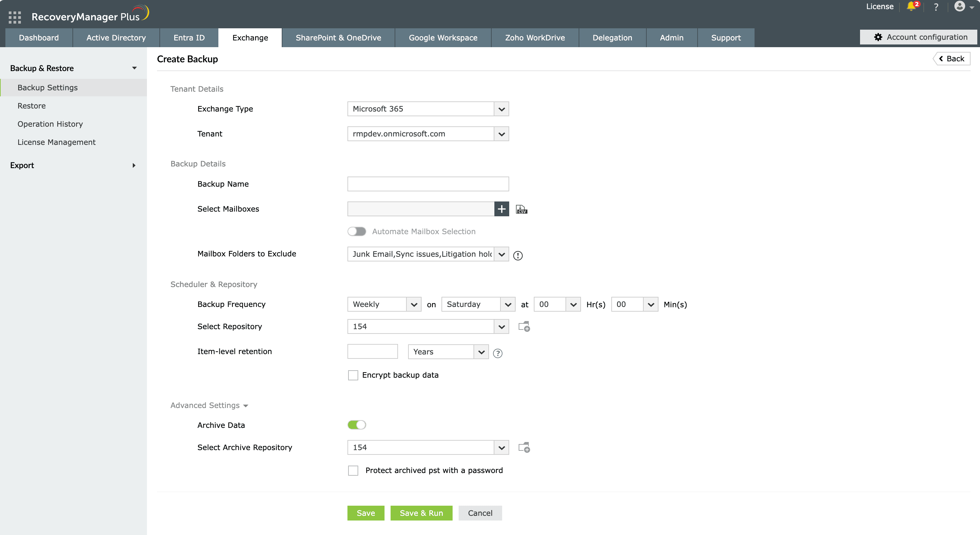Open the help question mark icon
Screen dimensions: 980x535
[x=936, y=7]
